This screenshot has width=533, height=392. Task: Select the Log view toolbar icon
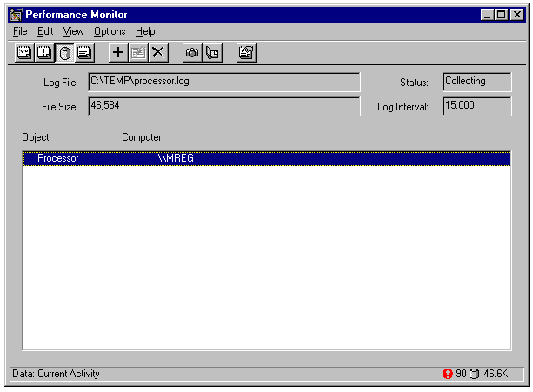64,53
